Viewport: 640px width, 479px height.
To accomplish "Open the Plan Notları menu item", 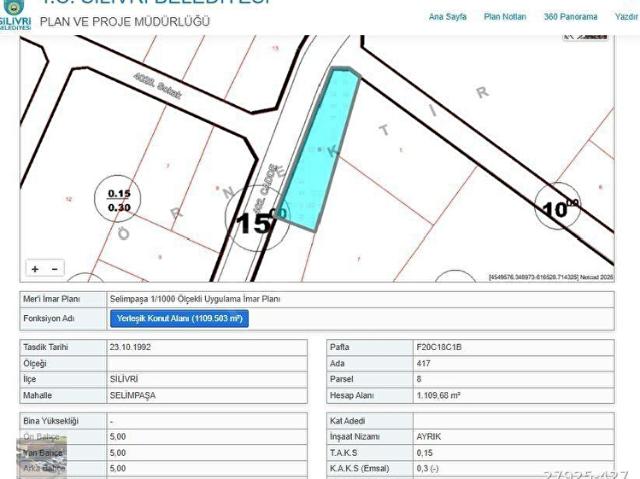I will click(505, 17).
